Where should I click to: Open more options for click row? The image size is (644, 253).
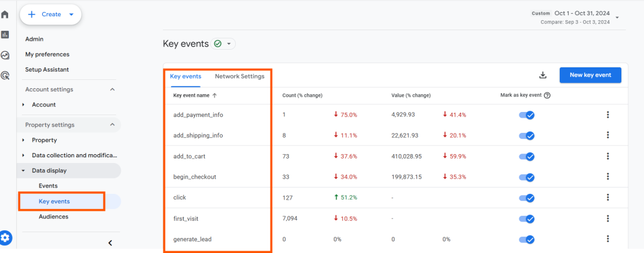pyautogui.click(x=608, y=198)
